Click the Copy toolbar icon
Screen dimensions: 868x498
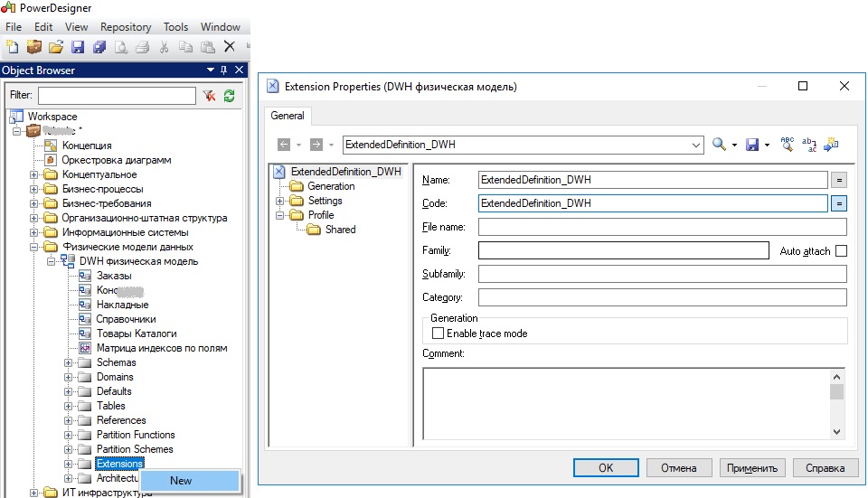click(x=186, y=47)
